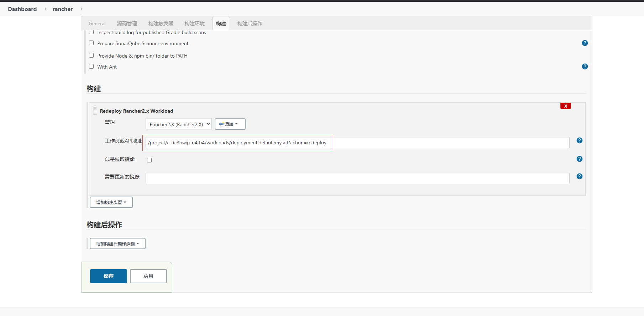Open help icon for 总是拉取镜像 option

click(x=579, y=159)
